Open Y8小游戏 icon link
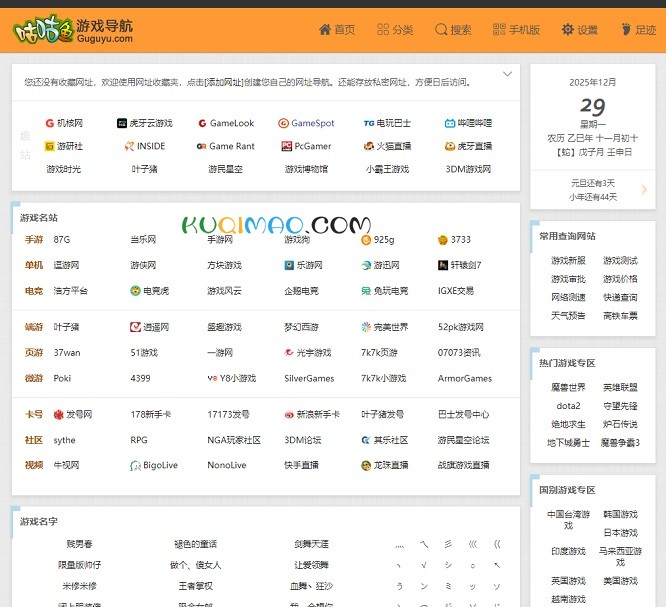666x607 pixels. pos(231,378)
